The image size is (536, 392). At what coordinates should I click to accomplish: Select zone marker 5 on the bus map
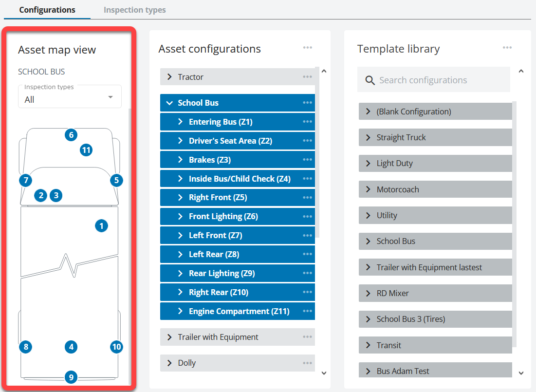tap(116, 180)
